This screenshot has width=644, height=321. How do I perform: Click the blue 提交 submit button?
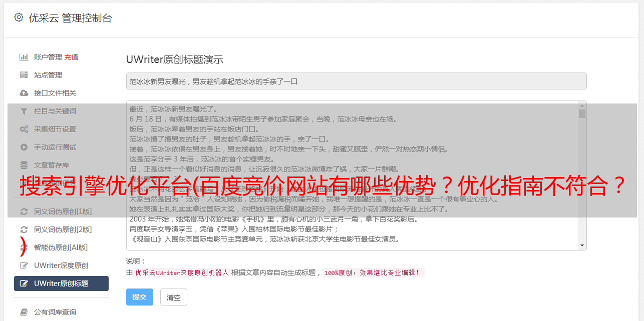pyautogui.click(x=140, y=297)
